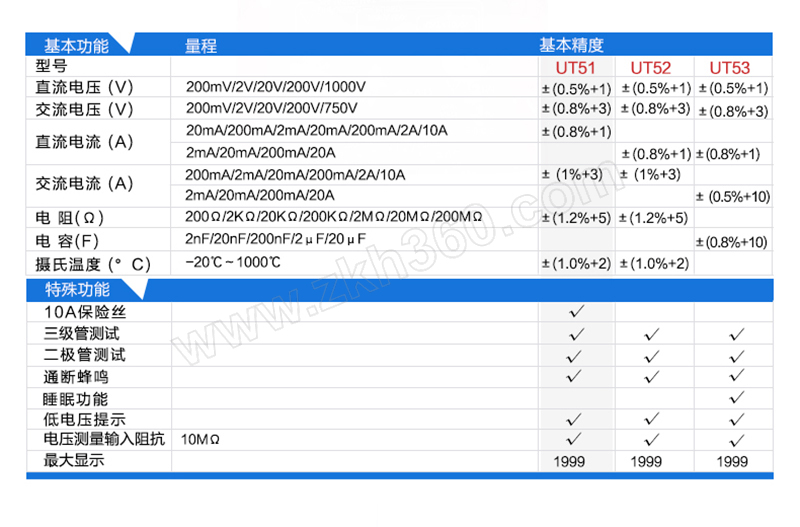Viewport: 800px width, 527px height.
Task: Select range 200mV/2V/20V/200V/1000V
Action: coord(276,87)
